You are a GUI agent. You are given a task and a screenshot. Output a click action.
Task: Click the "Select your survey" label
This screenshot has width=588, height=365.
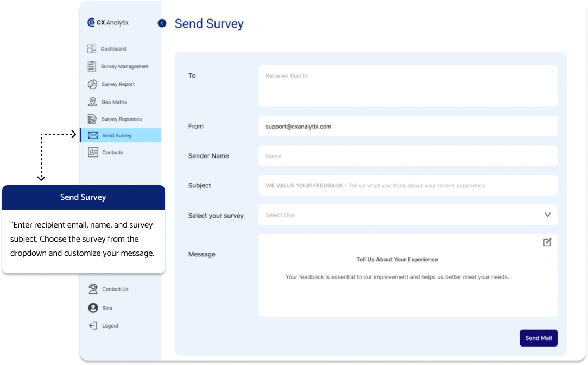pos(216,216)
